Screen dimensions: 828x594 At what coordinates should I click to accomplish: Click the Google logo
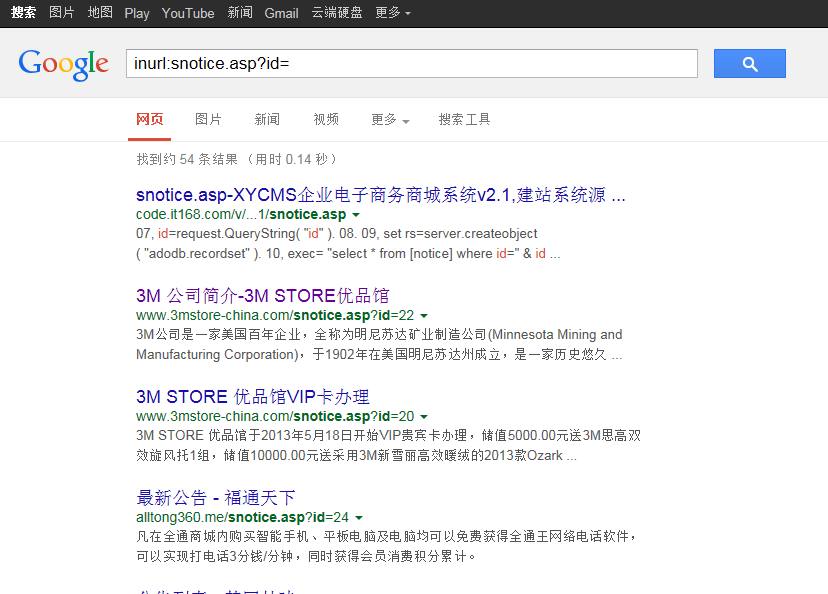pos(63,64)
